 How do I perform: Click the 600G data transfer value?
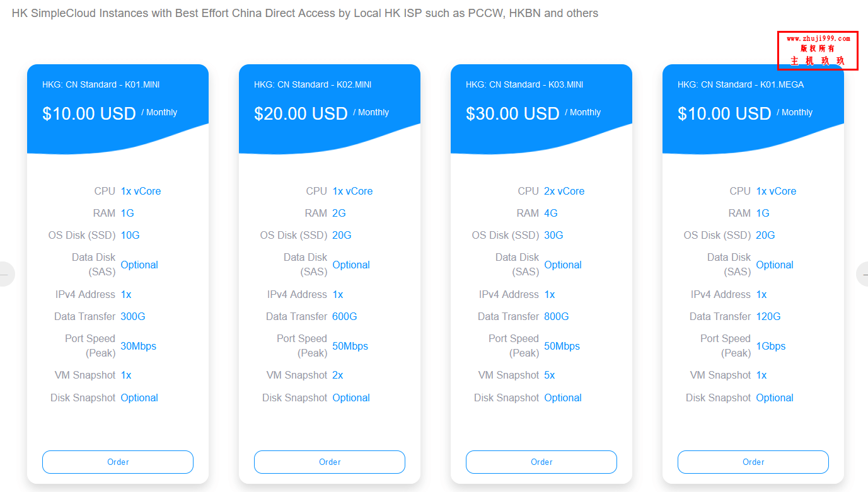(x=345, y=316)
